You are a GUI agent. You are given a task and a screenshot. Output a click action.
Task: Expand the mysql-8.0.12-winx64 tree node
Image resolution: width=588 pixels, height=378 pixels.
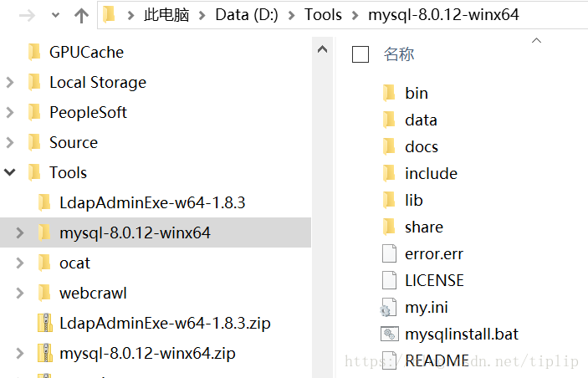click(x=20, y=233)
